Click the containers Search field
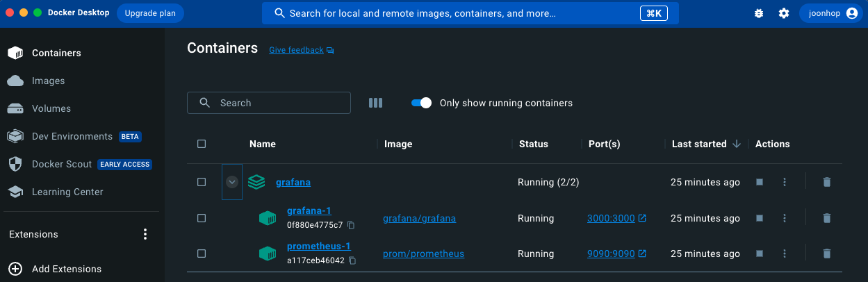Screen dimensions: 868x282 pyautogui.click(x=269, y=103)
